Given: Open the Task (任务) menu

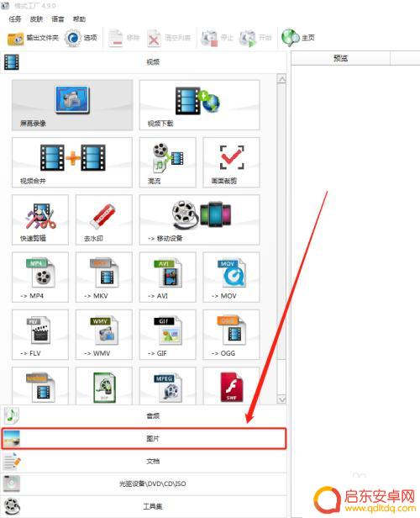Looking at the screenshot, I should (x=15, y=19).
